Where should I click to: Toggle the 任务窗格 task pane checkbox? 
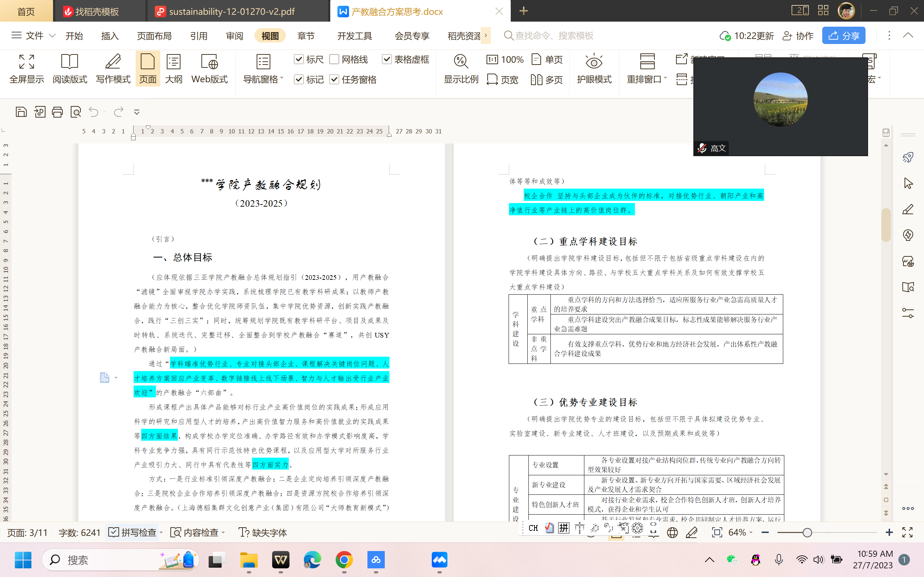(x=334, y=79)
